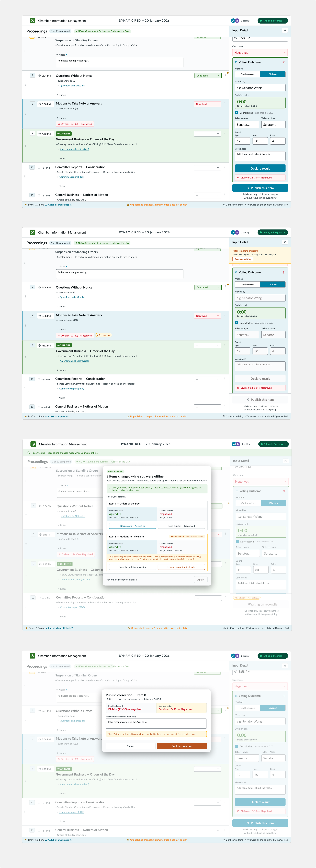This screenshot has width=316, height=868.
Task: Select 'On the voices' in 'Ben is editing' frame
Action: [247, 284]
